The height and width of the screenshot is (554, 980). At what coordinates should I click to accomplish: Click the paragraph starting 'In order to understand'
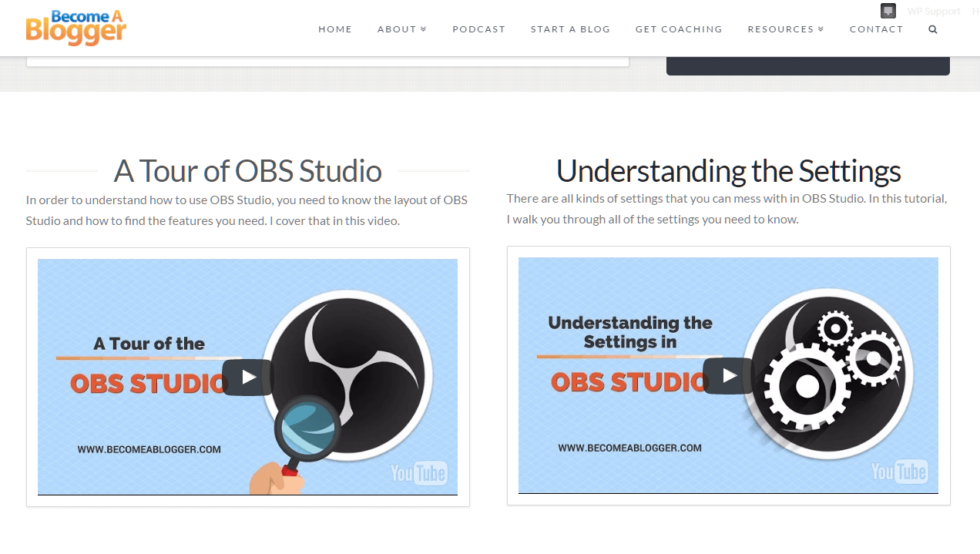[x=247, y=210]
